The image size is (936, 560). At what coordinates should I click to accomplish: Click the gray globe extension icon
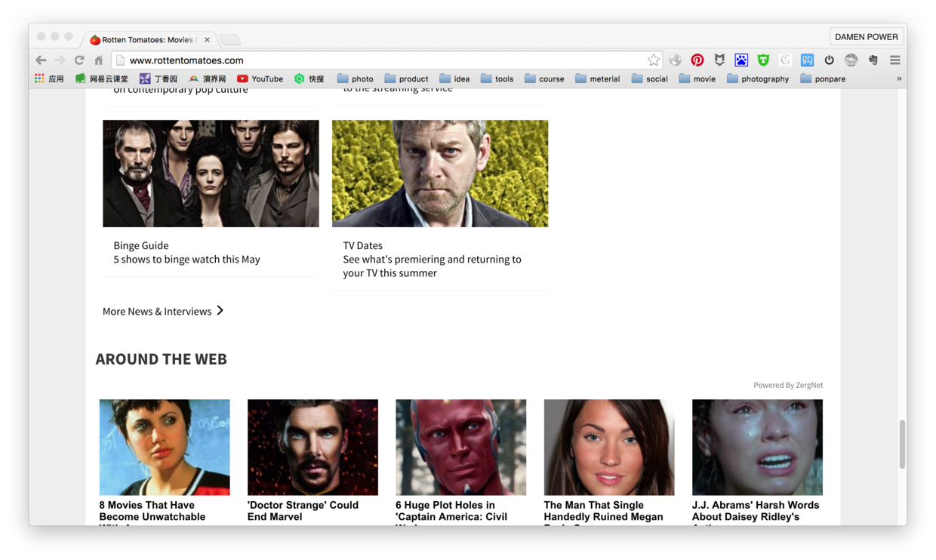coord(676,60)
